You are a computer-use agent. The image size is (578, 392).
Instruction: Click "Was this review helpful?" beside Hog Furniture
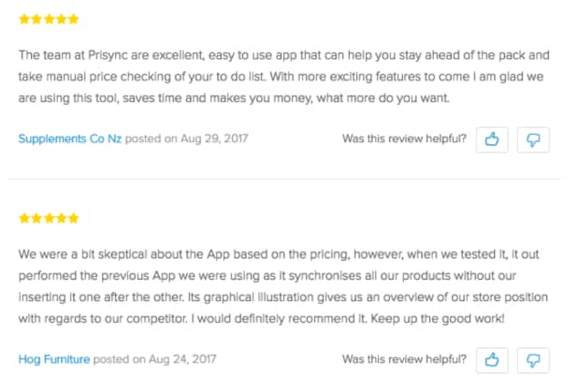[x=404, y=358]
